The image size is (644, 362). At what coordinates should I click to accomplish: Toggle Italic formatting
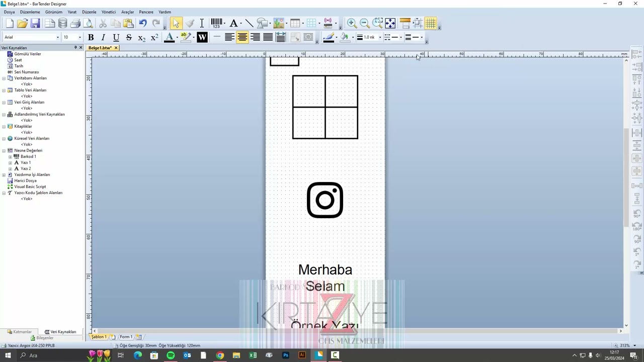pyautogui.click(x=103, y=37)
